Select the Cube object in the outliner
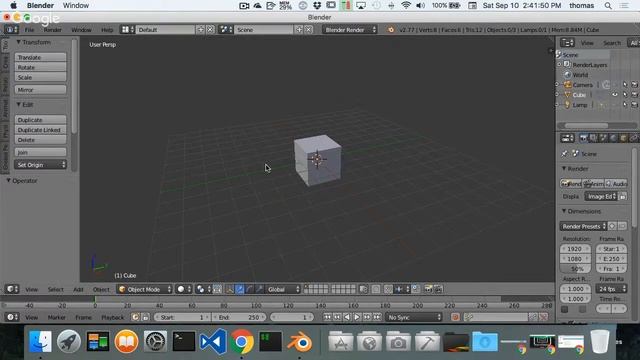The image size is (640, 360). (579, 95)
